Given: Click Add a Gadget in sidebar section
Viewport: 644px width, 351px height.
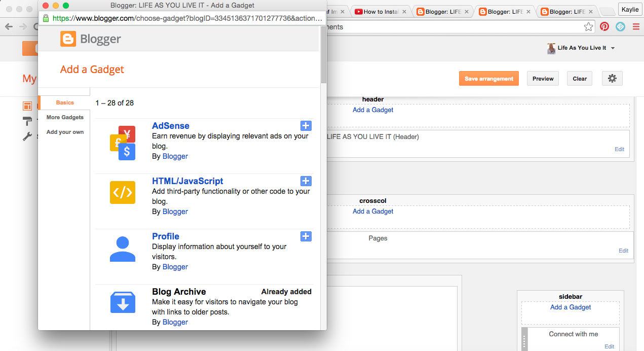Looking at the screenshot, I should (571, 307).
